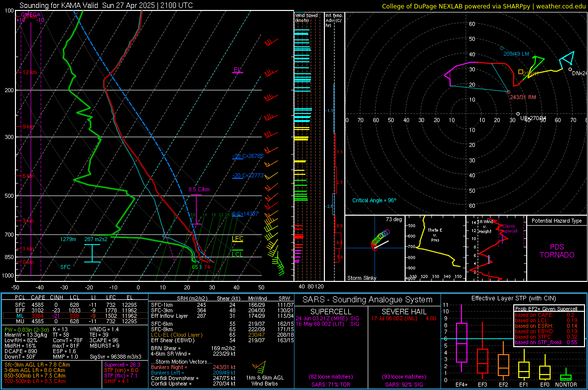This screenshot has height=390, width=588.
Task: Click the SARS: 92% SIG result
Action: 404,385
